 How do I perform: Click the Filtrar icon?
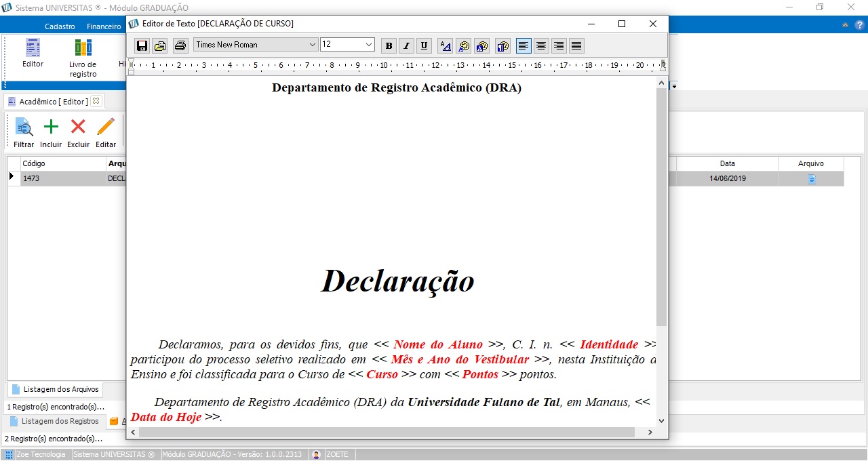coord(24,132)
